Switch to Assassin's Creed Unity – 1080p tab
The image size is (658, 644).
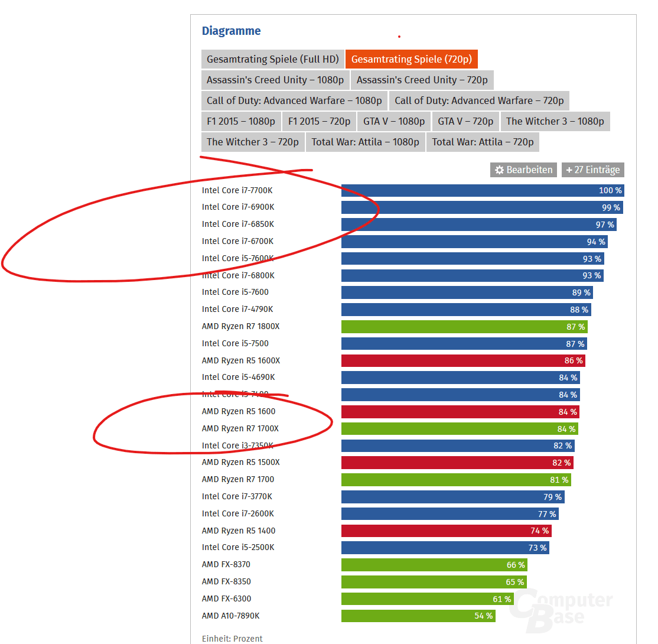[x=275, y=80]
